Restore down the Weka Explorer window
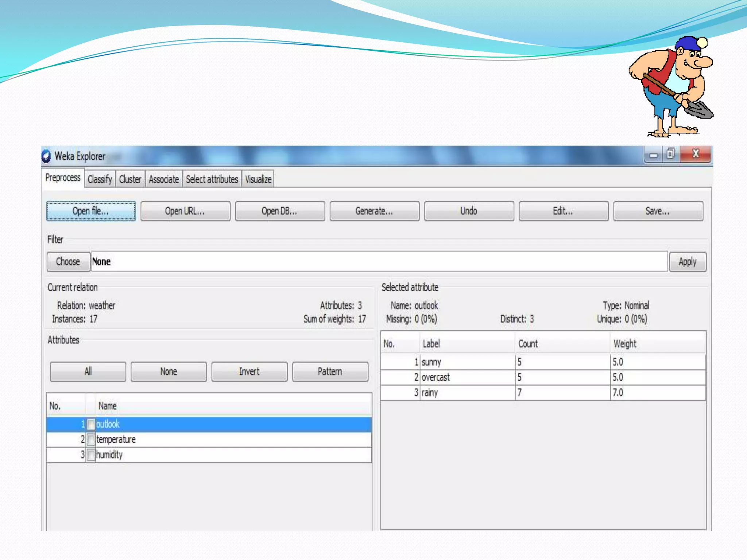The height and width of the screenshot is (560, 747). pyautogui.click(x=670, y=154)
